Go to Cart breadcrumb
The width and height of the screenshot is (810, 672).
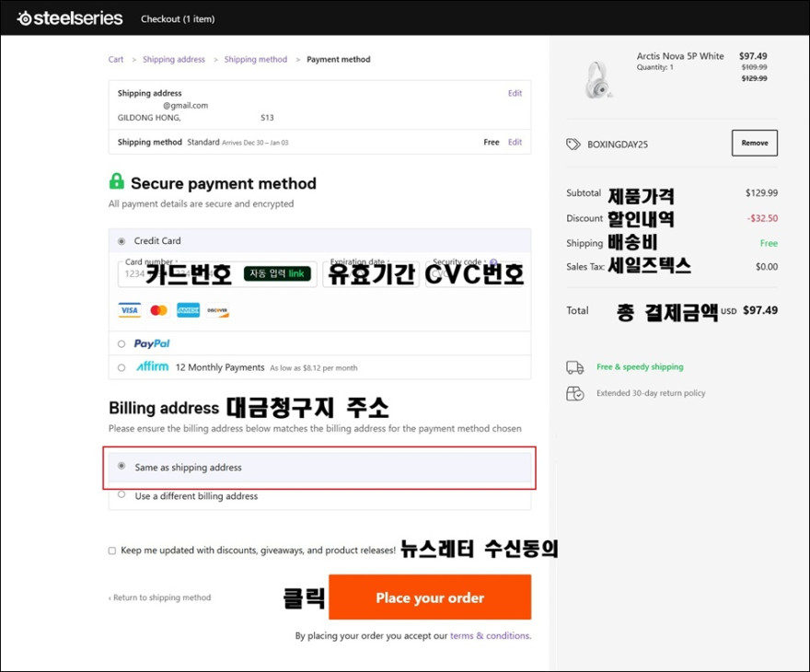tap(116, 60)
